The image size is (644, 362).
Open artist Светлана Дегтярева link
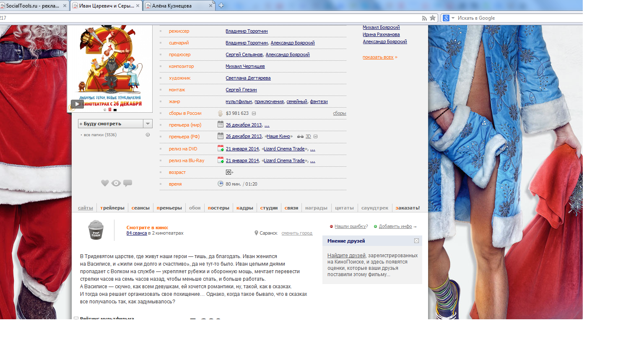(248, 78)
